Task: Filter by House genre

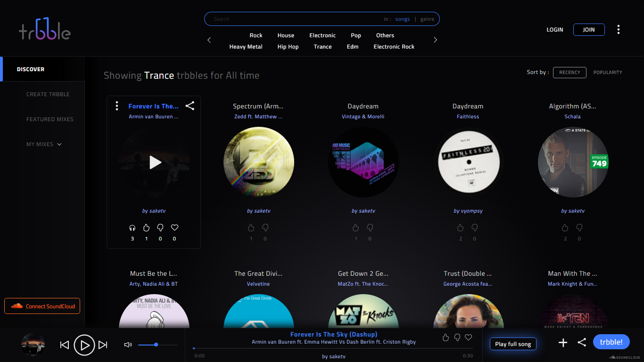Action: 286,35
